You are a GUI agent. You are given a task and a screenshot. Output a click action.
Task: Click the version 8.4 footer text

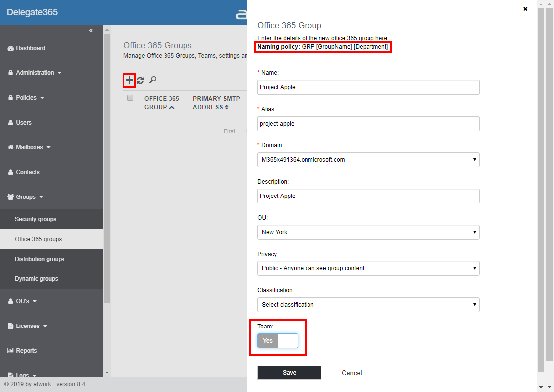click(x=70, y=384)
